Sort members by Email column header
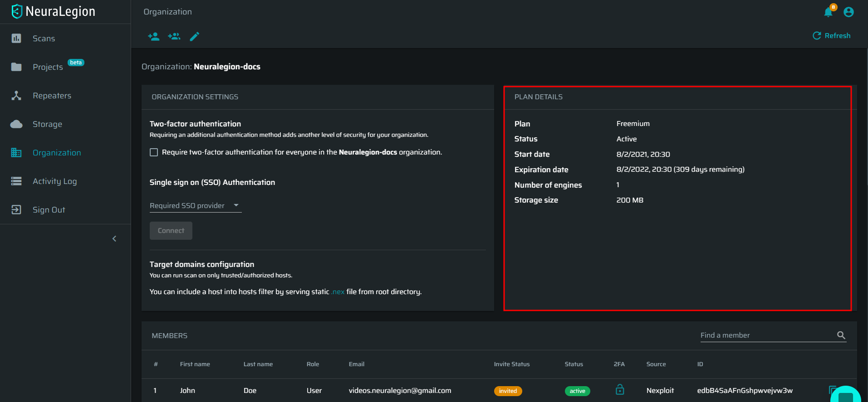 coord(356,364)
